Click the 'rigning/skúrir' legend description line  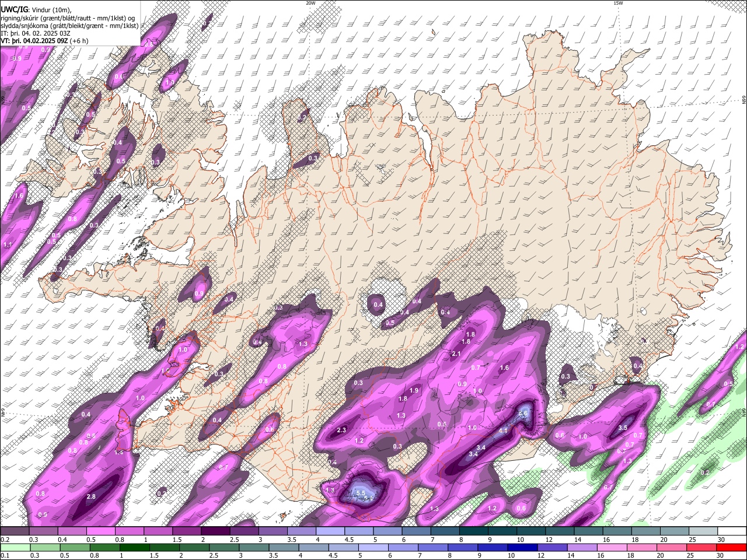tap(68, 18)
